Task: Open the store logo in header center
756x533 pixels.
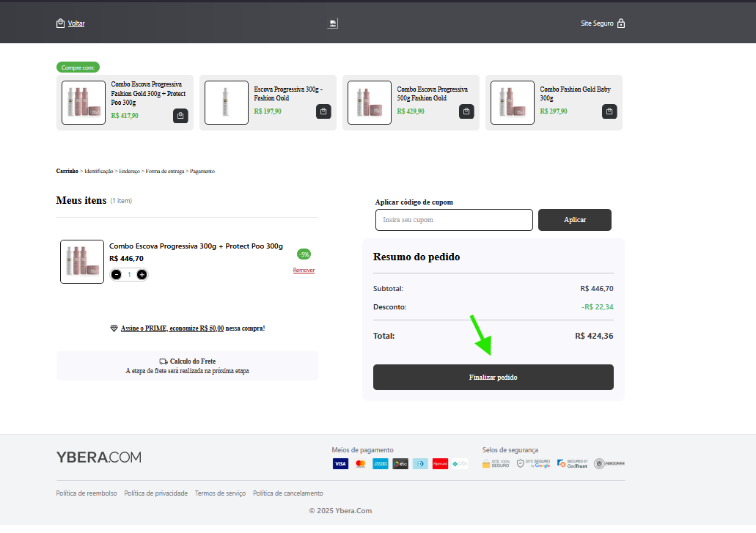Action: (x=333, y=23)
